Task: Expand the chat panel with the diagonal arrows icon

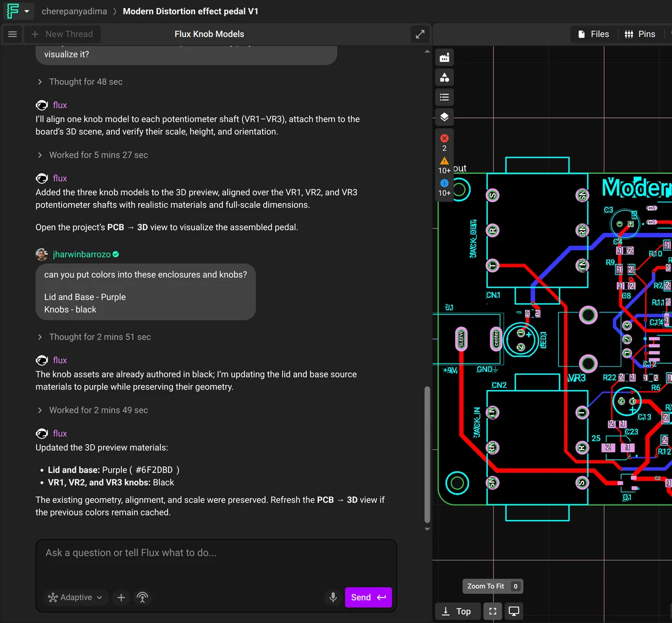Action: [420, 34]
